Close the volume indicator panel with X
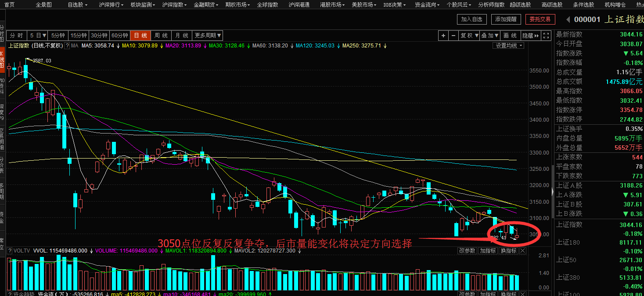 coord(522,251)
